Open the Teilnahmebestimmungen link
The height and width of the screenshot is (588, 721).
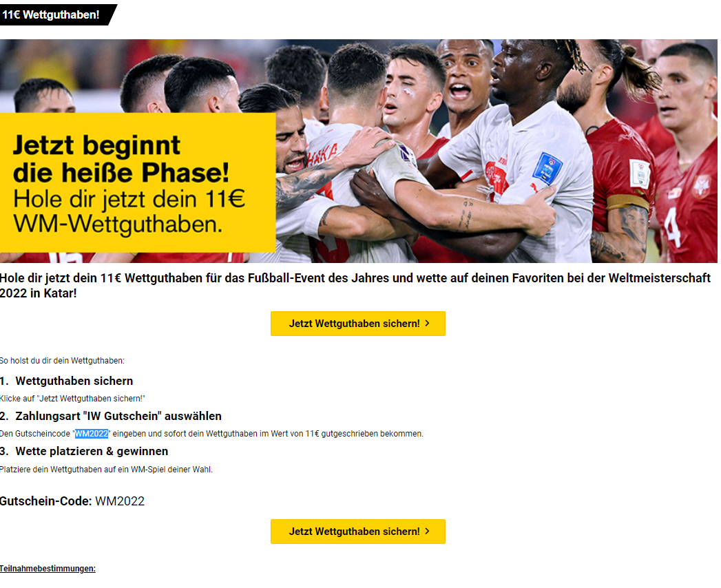click(48, 569)
